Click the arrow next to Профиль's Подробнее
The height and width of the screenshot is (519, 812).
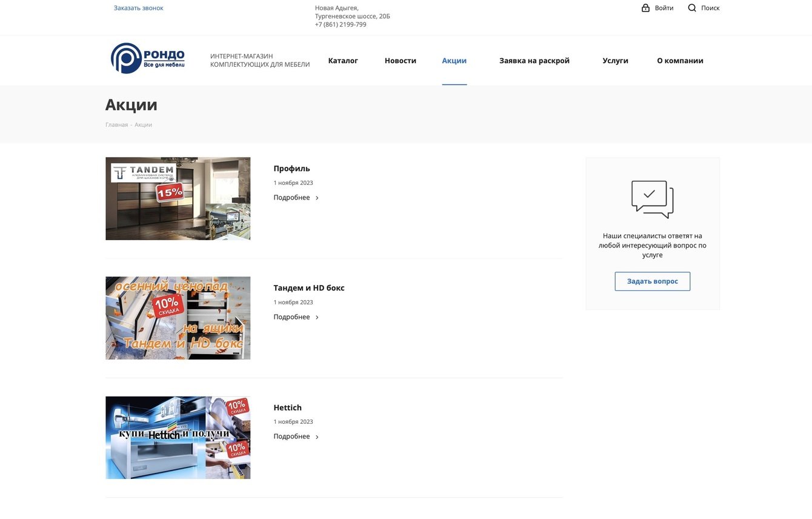click(x=317, y=198)
